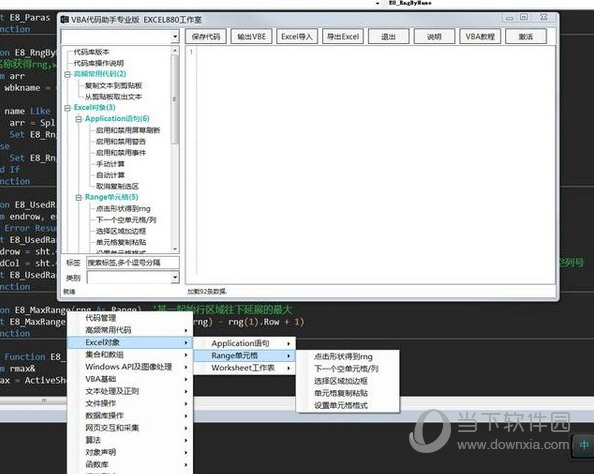The image size is (594, 474).
Task: Open the 说明 help button
Action: (434, 37)
